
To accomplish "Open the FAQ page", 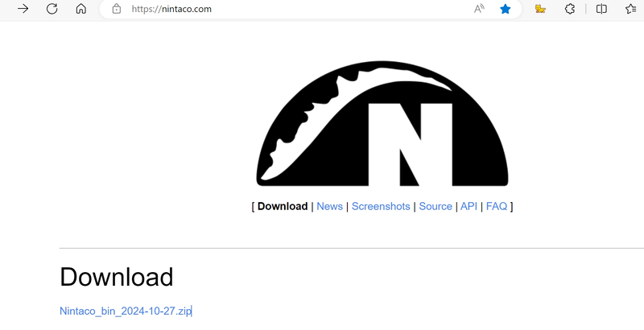I will pyautogui.click(x=497, y=206).
